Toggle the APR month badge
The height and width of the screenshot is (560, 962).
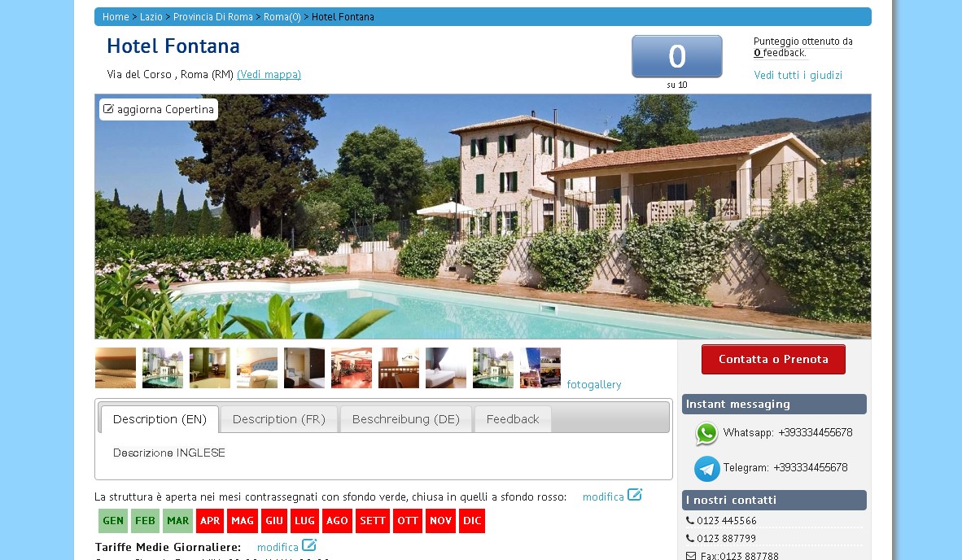click(x=210, y=521)
